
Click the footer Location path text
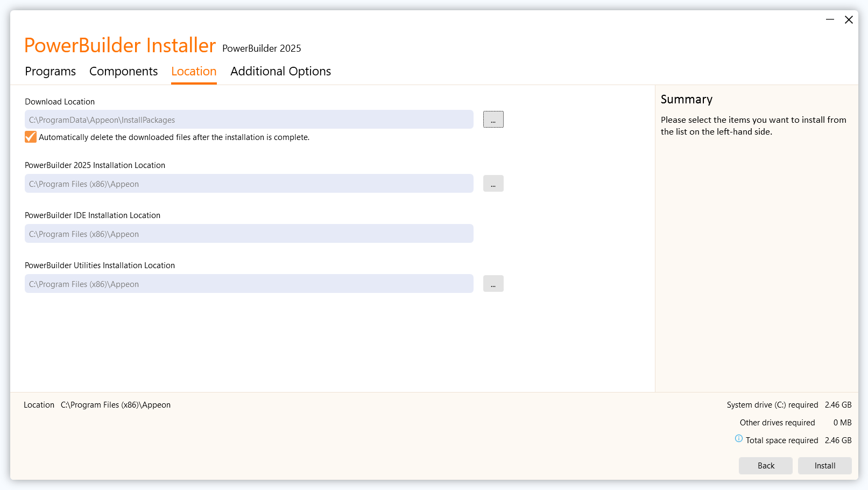pyautogui.click(x=115, y=405)
